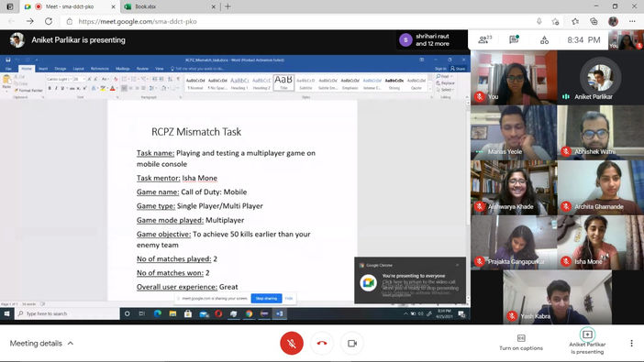Click the Stop sharing button
Screen dimensions: 644x362
(266, 299)
